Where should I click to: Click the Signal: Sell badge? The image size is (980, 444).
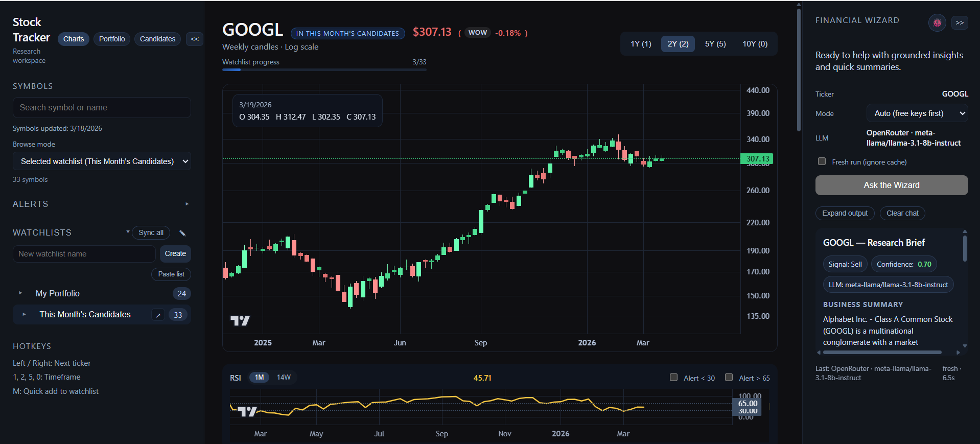tap(845, 264)
